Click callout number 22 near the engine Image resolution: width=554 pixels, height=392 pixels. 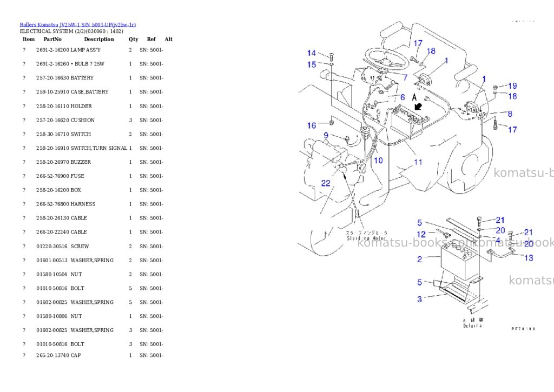pos(325,183)
